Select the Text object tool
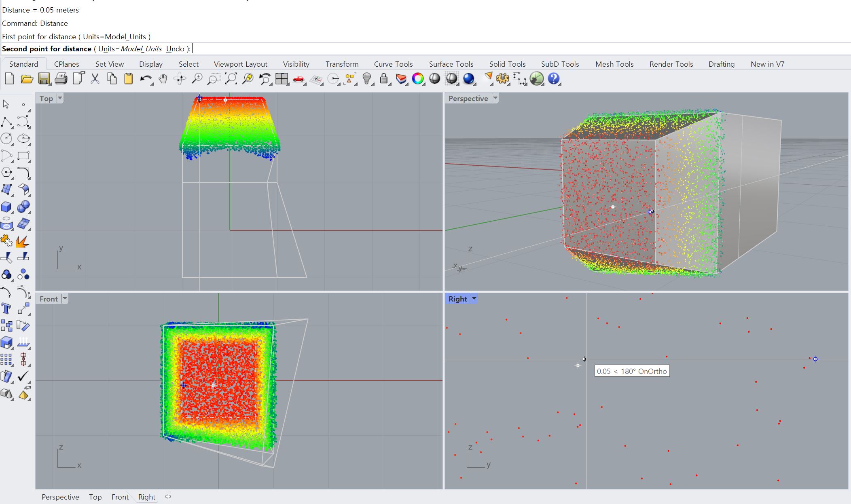 click(6, 309)
